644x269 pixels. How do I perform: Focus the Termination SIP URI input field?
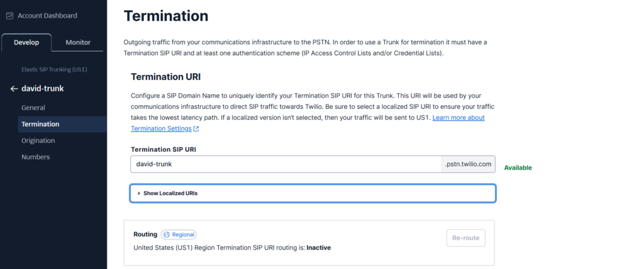pyautogui.click(x=286, y=164)
